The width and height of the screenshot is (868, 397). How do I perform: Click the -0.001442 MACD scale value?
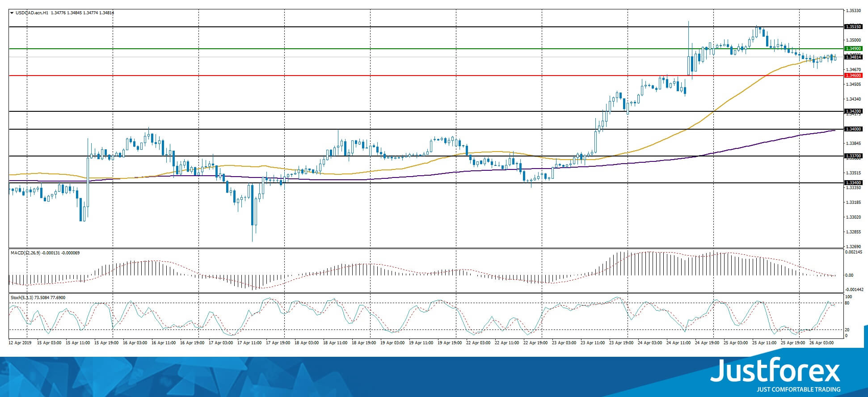pos(855,290)
